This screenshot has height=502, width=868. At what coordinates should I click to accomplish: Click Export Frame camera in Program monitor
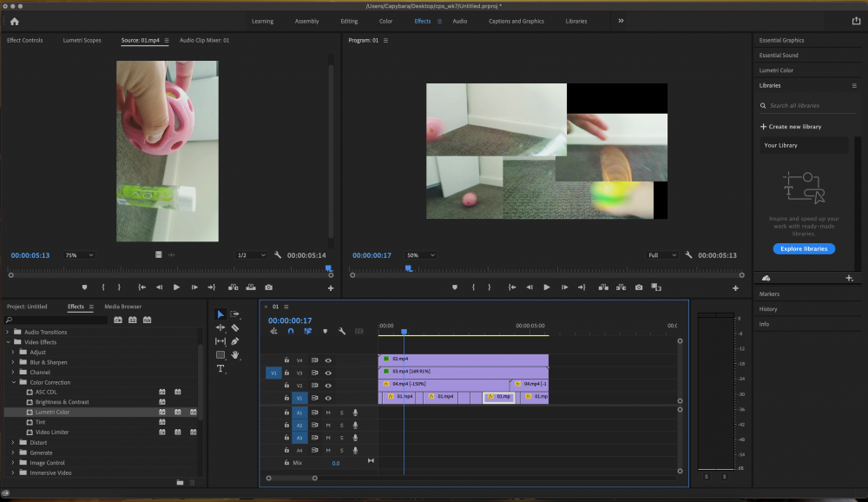(639, 287)
